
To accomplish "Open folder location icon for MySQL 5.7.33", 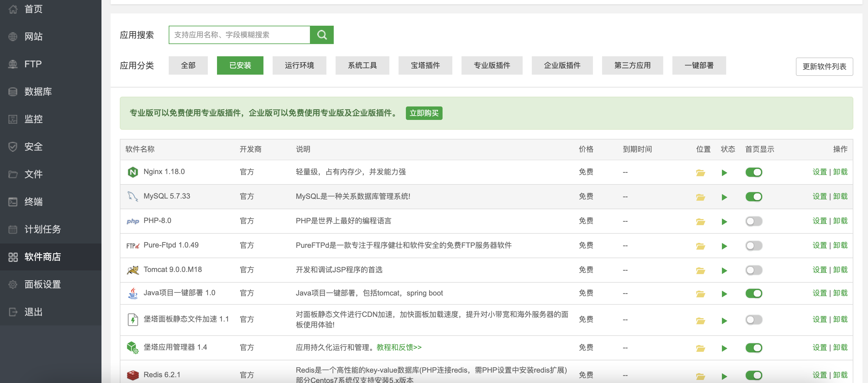I will (x=701, y=197).
